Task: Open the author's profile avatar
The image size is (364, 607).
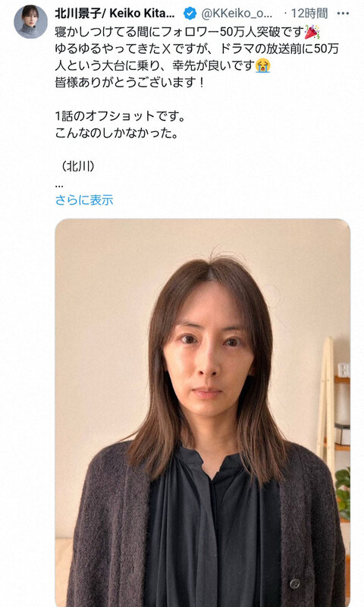Action: click(31, 22)
